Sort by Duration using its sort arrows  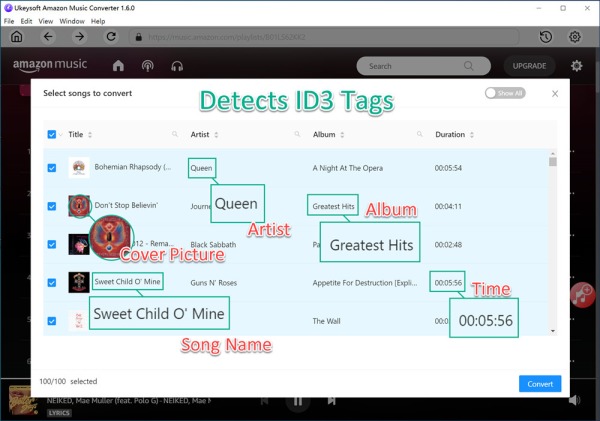[472, 135]
